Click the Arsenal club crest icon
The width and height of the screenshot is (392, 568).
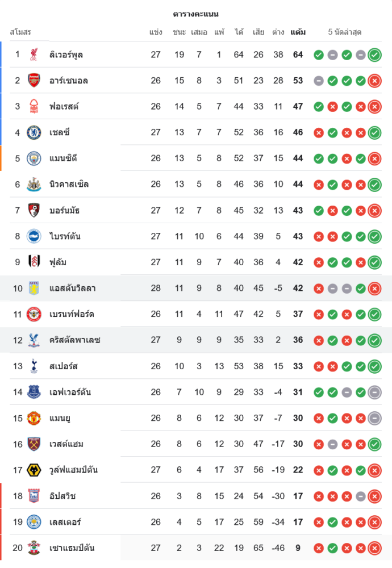[x=34, y=81]
